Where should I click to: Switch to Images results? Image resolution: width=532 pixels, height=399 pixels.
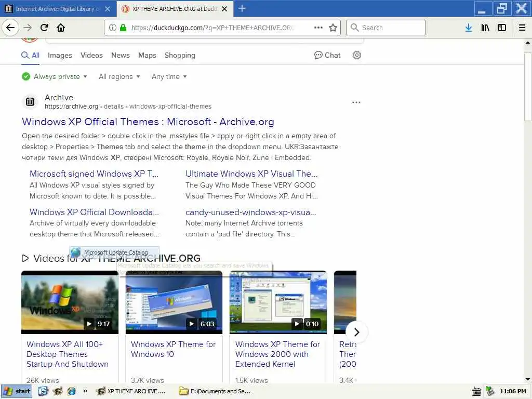(x=60, y=55)
